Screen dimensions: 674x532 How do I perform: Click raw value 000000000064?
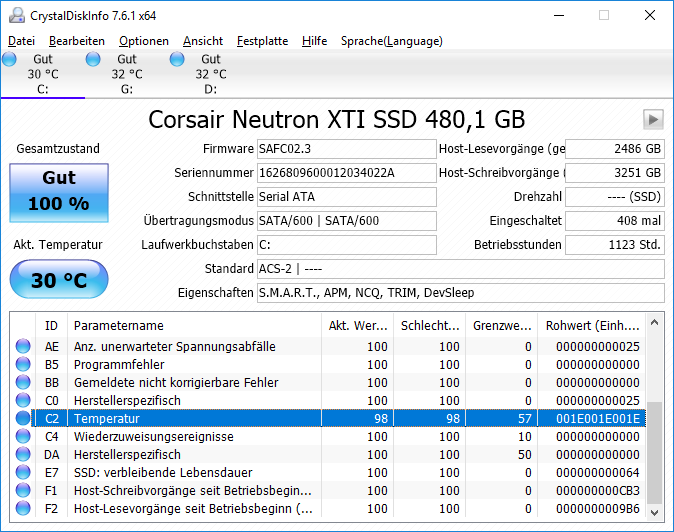tap(597, 472)
